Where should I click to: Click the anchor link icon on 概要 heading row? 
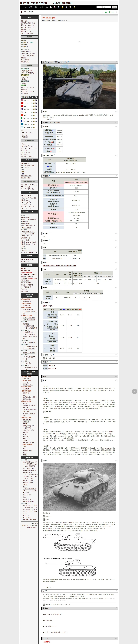(116, 112)
